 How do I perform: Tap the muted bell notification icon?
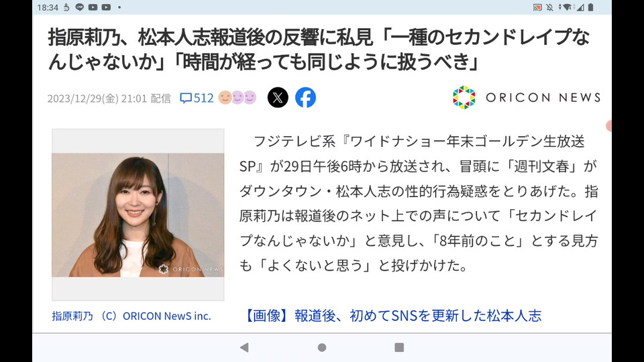coord(549,7)
